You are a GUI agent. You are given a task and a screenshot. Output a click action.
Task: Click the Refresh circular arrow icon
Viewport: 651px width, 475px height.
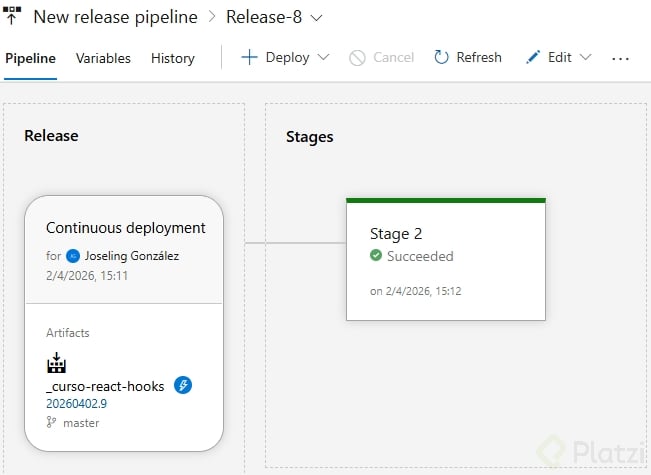tap(441, 58)
